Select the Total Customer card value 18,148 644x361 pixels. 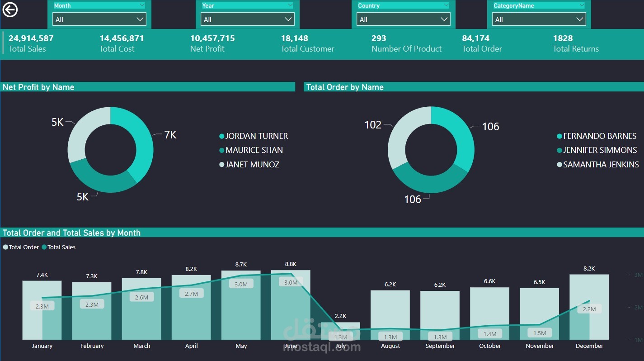[295, 38]
